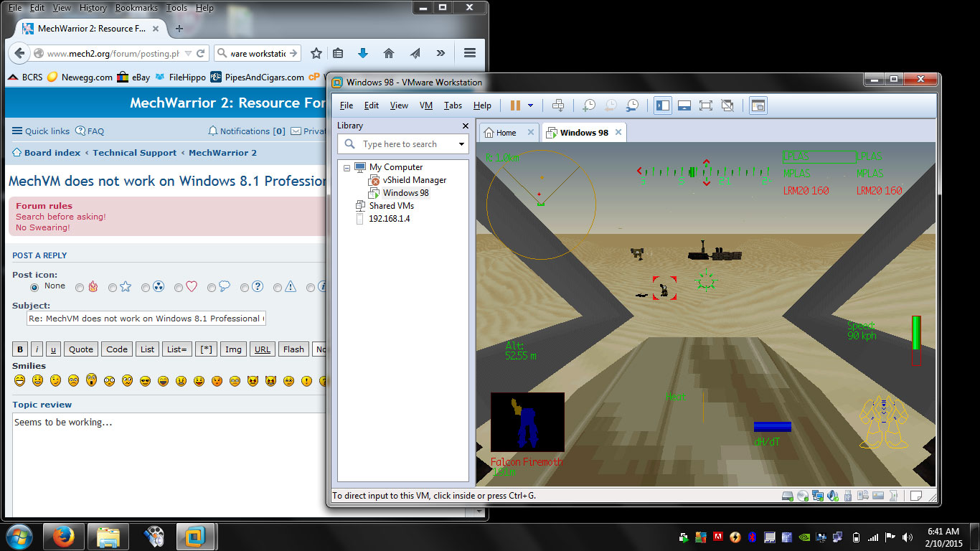Screen dimensions: 980x551
Task: Take a snapshot of the virtual machine
Action: click(x=589, y=105)
